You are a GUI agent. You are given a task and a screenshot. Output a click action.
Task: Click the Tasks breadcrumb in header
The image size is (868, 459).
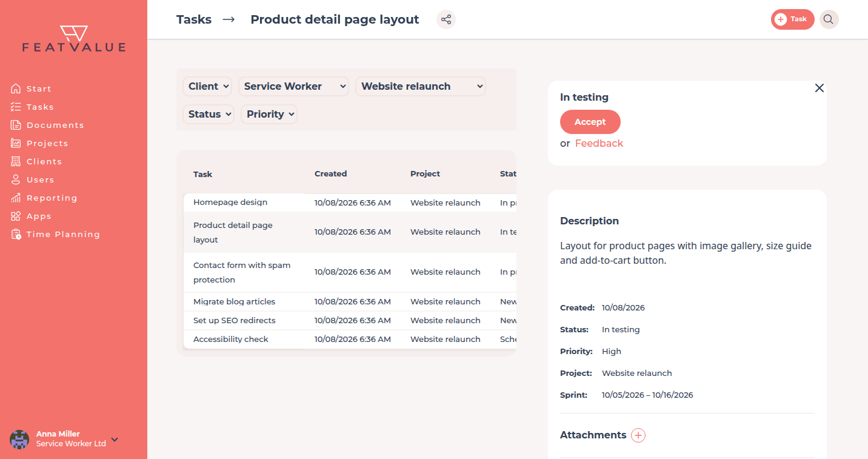pos(194,19)
